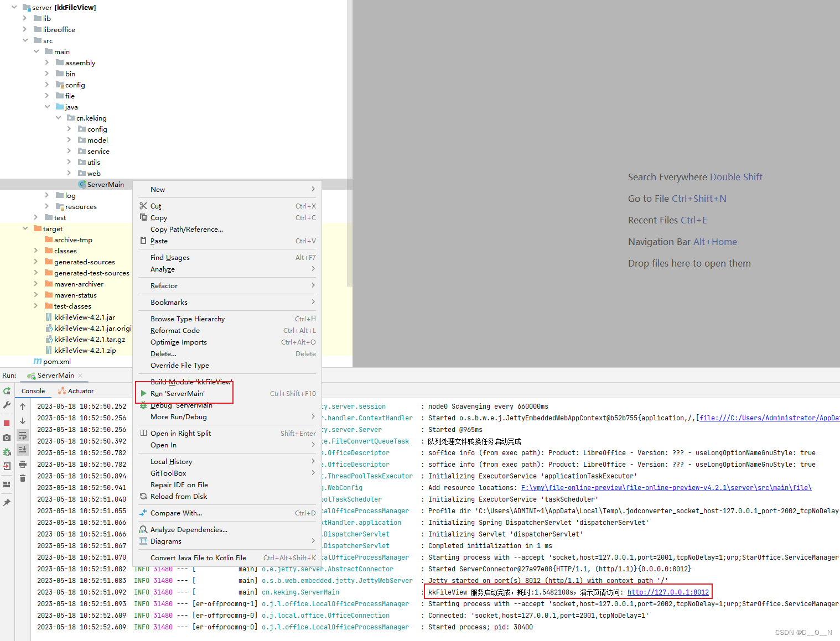
Task: Collapse the java folder
Action: pyautogui.click(x=47, y=107)
